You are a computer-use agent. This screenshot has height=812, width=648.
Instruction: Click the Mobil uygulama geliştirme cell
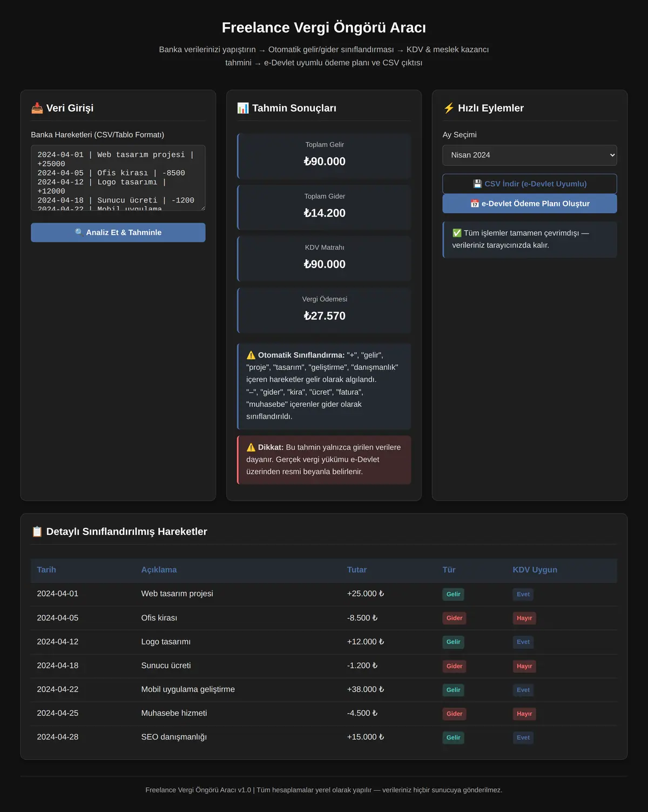click(188, 689)
